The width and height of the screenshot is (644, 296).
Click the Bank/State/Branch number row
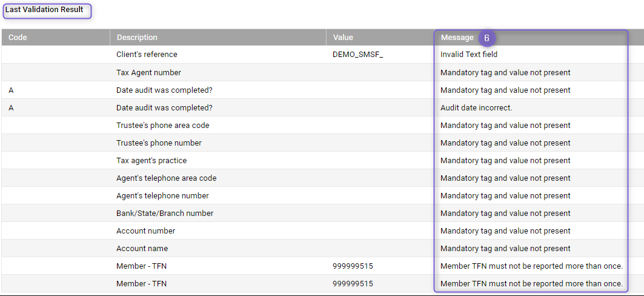click(322, 214)
